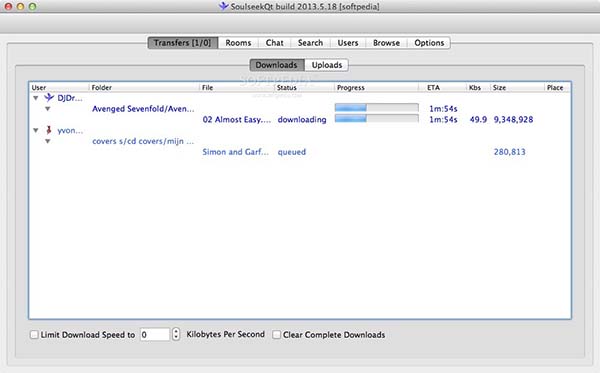Tick Clear Complete Downloads checkbox

pos(276,335)
